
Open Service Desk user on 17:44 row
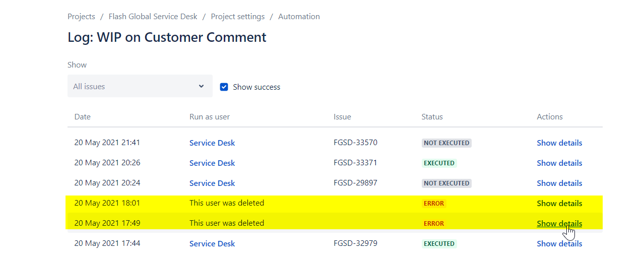click(x=212, y=243)
